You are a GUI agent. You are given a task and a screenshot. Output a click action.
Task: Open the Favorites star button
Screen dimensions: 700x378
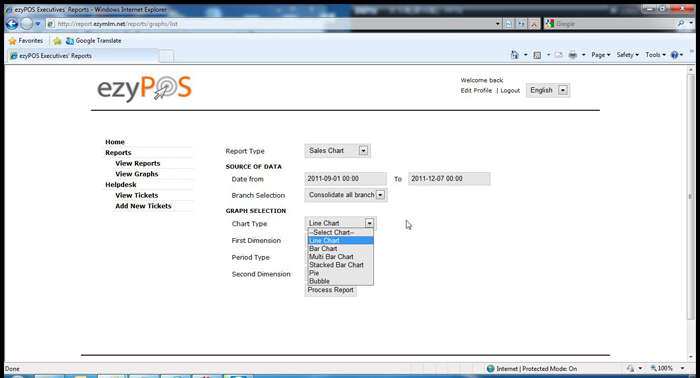pos(26,41)
